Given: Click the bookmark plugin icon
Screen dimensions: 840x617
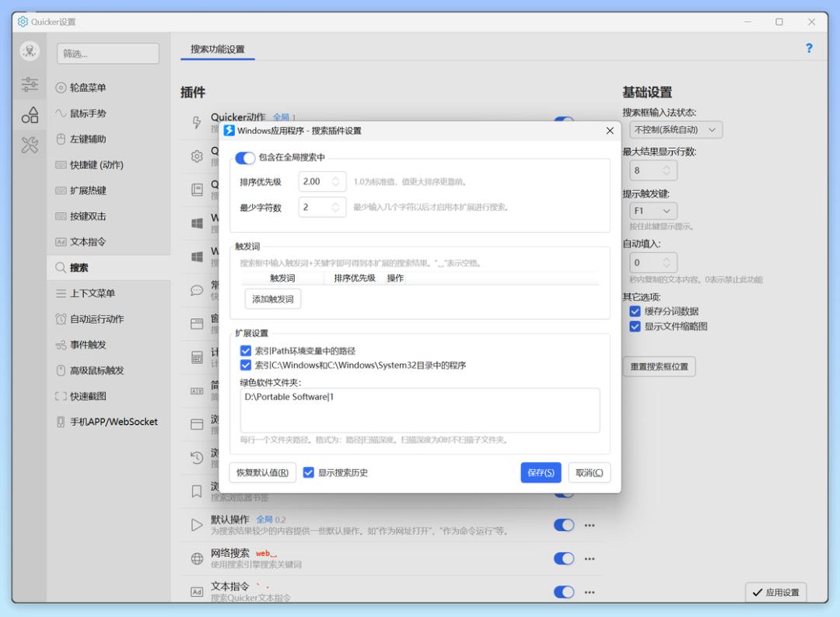Looking at the screenshot, I should (x=197, y=491).
